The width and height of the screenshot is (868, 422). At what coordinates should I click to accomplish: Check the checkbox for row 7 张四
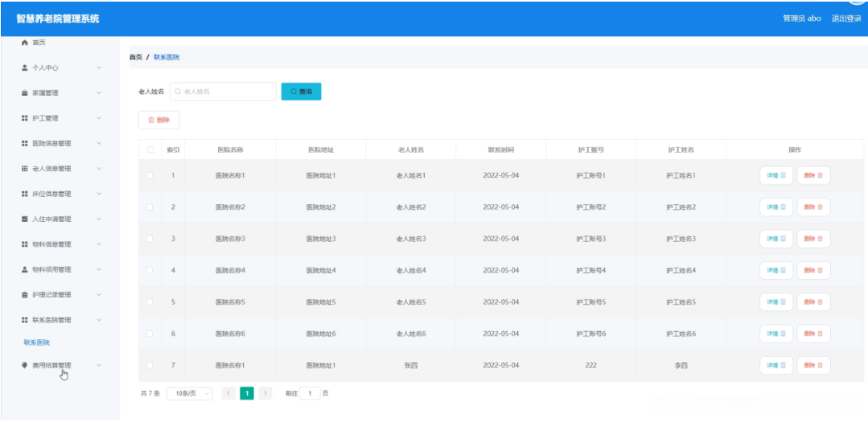(150, 365)
